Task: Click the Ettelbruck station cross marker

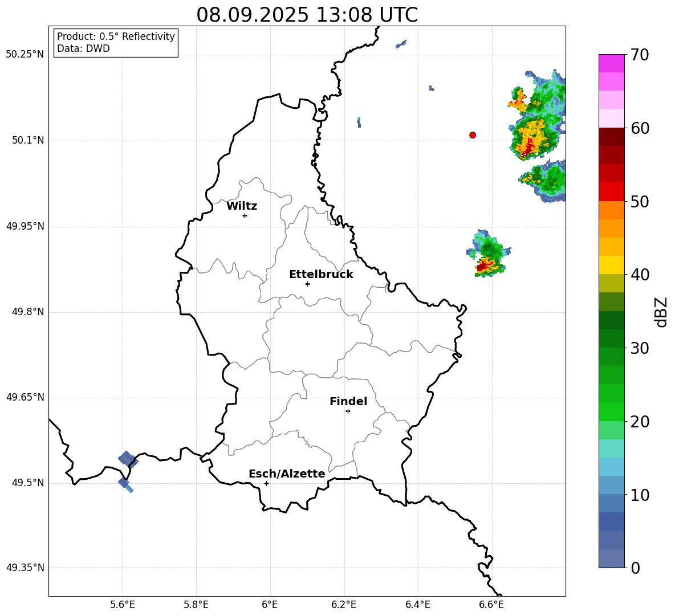Action: [x=307, y=284]
